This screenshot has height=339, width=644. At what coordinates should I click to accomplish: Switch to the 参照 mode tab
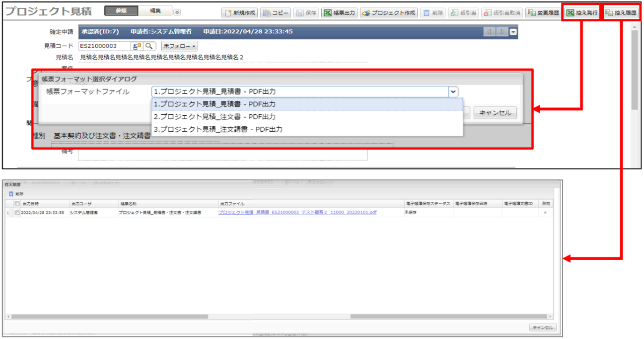click(x=121, y=11)
